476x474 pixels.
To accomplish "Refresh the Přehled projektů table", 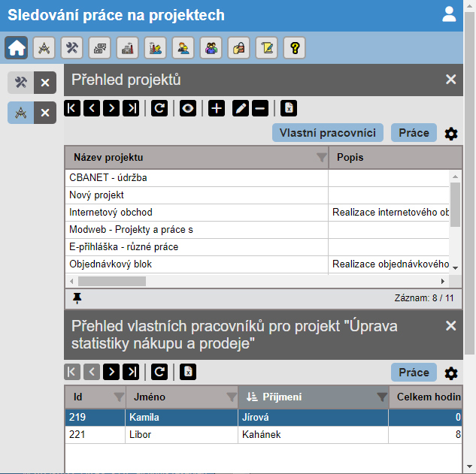I will pyautogui.click(x=159, y=108).
